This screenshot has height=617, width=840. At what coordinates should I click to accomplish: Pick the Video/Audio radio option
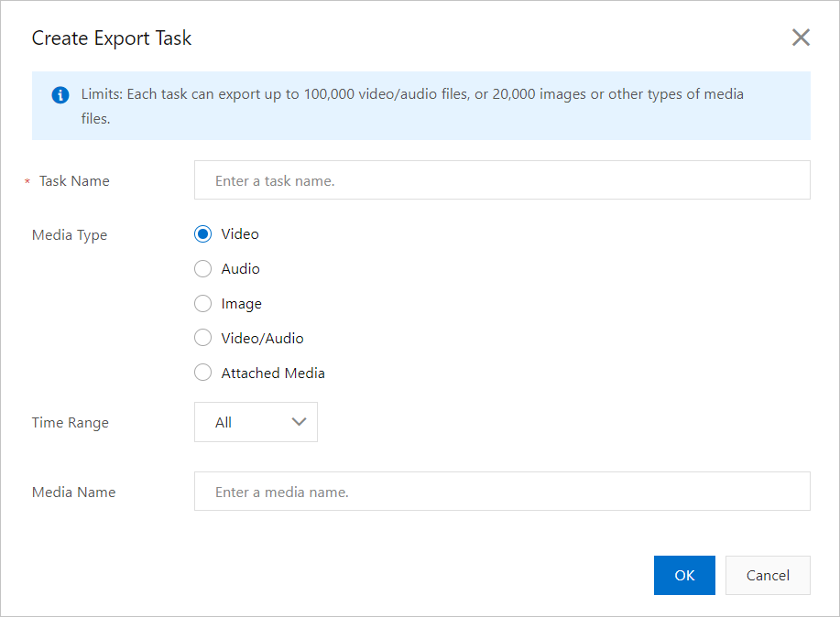203,339
